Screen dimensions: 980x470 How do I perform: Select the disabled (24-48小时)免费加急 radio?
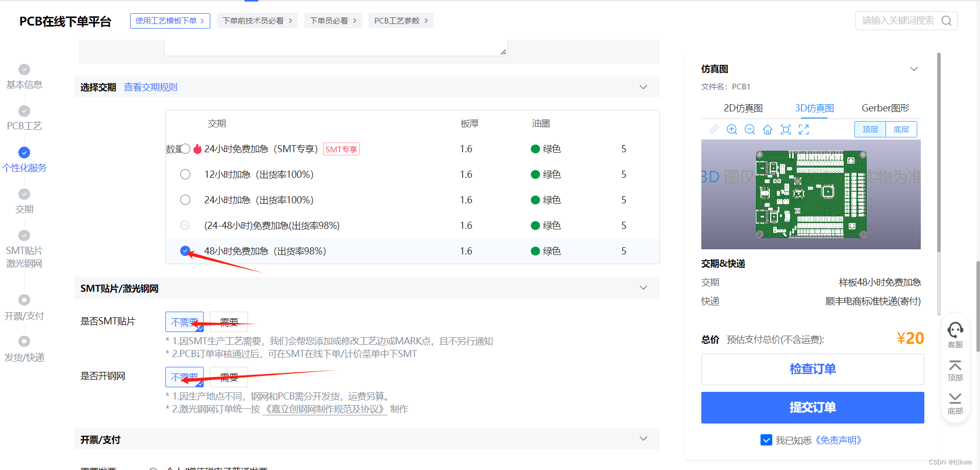click(185, 225)
